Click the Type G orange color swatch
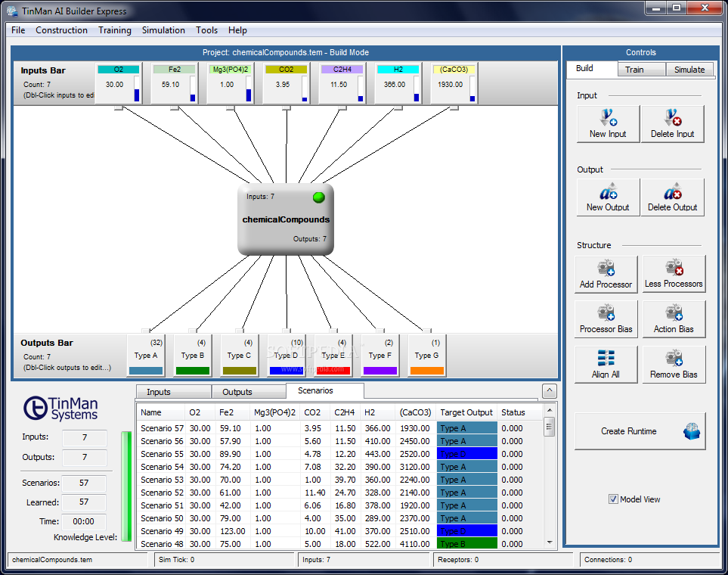 coord(426,371)
